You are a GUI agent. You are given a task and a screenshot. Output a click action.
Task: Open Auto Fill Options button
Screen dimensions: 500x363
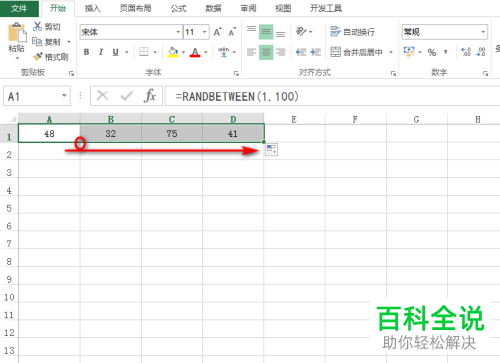pyautogui.click(x=272, y=150)
